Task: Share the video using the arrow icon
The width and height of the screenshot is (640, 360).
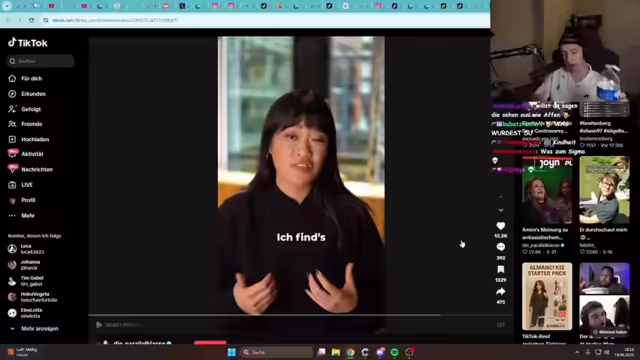Action: [x=500, y=291]
